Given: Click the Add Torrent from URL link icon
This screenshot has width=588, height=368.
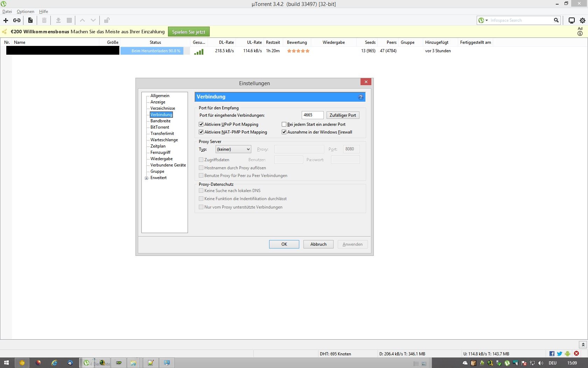Looking at the screenshot, I should pyautogui.click(x=17, y=20).
